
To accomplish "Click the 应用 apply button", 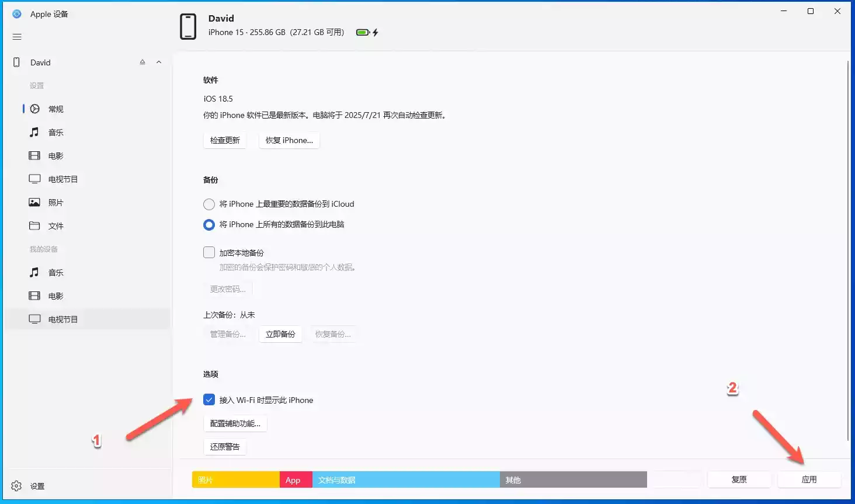I will click(809, 479).
